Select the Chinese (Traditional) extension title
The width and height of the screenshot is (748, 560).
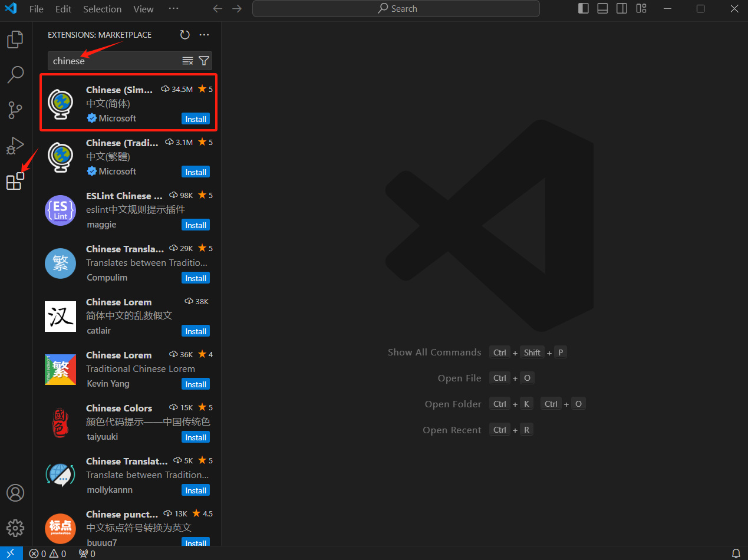pyautogui.click(x=122, y=143)
